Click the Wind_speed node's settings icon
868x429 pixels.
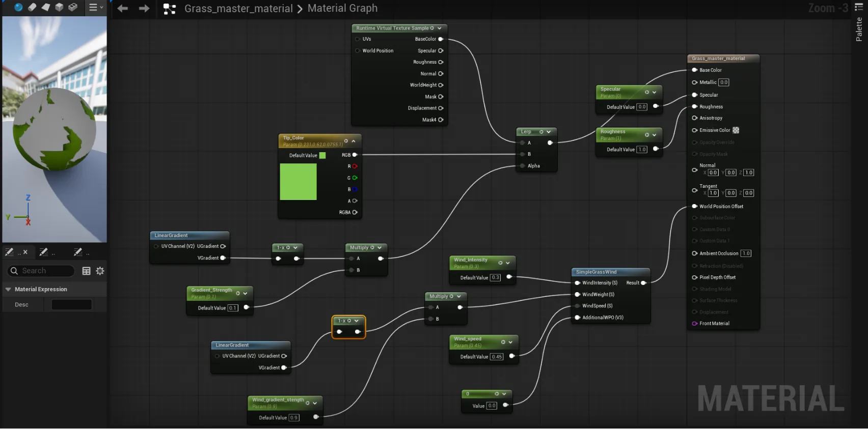(x=503, y=342)
